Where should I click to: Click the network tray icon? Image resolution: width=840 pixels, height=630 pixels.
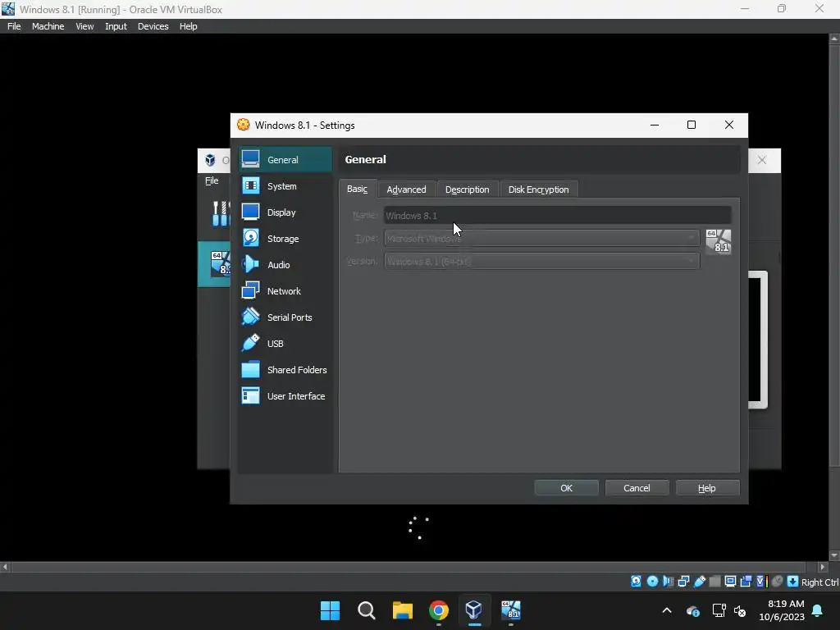(719, 610)
